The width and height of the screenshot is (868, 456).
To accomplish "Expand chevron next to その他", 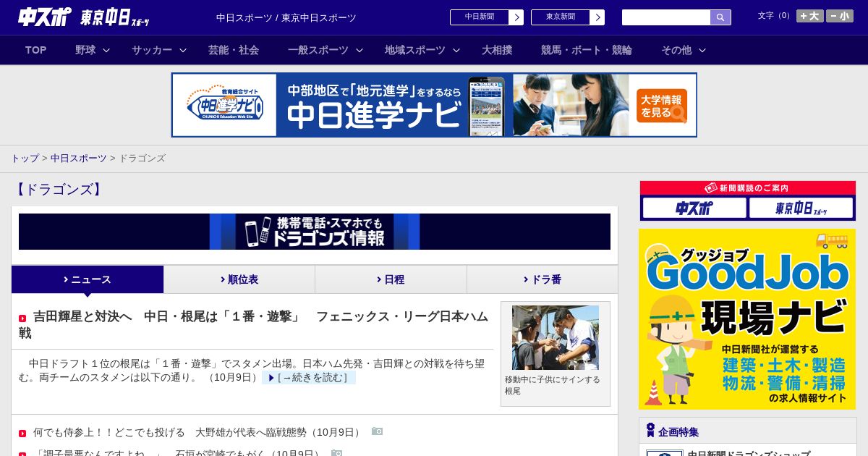I will tap(702, 51).
